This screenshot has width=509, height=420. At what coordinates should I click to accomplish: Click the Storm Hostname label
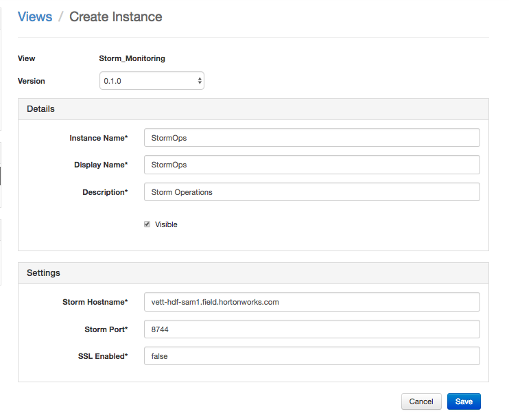click(x=95, y=302)
